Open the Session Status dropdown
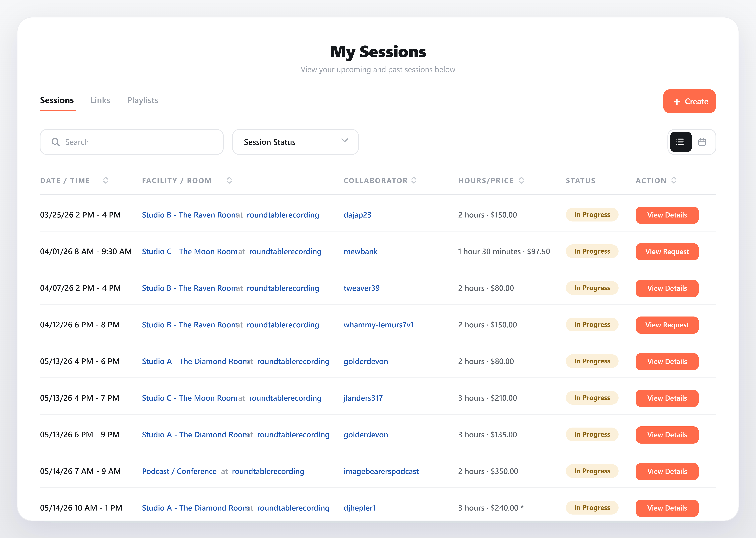This screenshot has width=756, height=538. pos(295,142)
